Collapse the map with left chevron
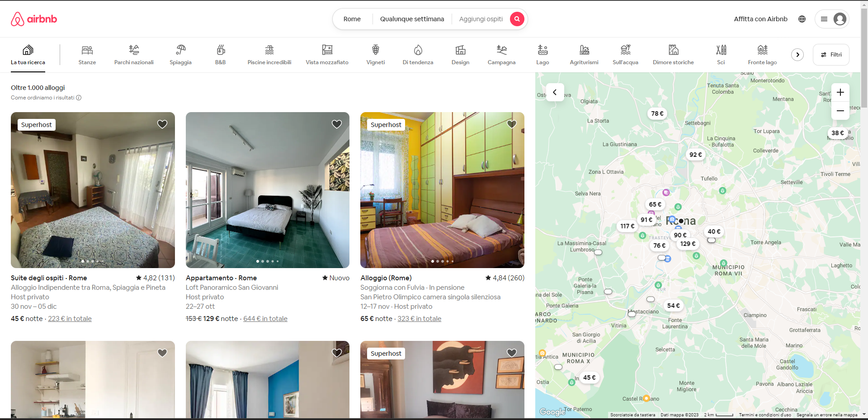Viewport: 868px width, 420px height. [555, 92]
